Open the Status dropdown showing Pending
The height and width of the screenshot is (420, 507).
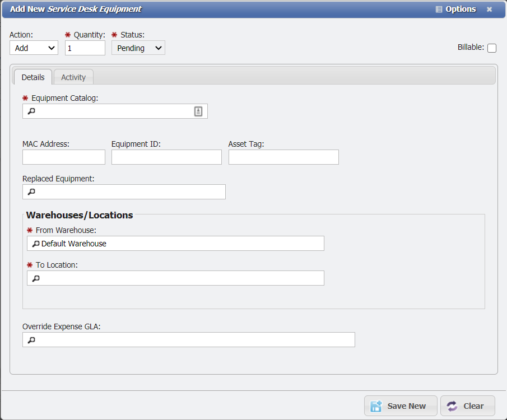point(138,48)
